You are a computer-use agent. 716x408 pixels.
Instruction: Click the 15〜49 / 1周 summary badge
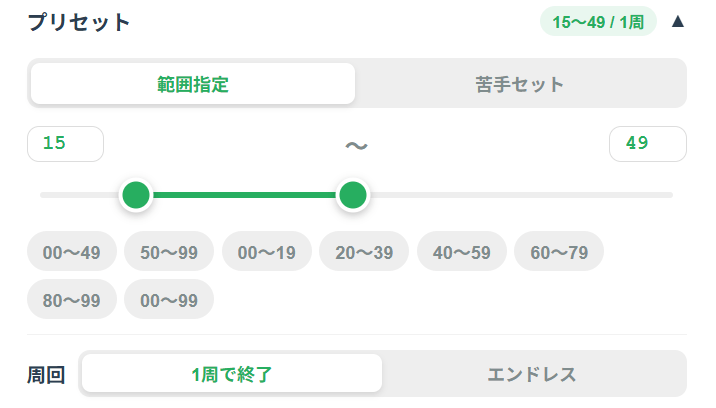pos(598,21)
